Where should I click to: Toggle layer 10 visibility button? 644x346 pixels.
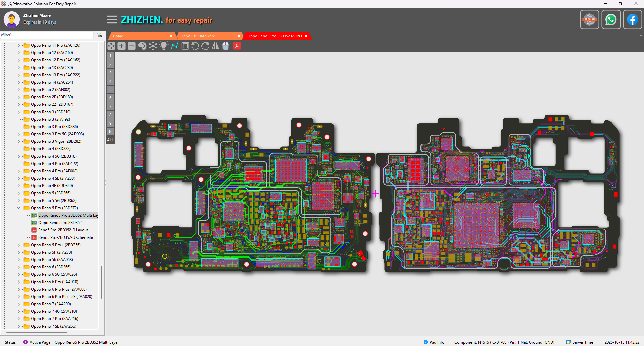(x=110, y=132)
